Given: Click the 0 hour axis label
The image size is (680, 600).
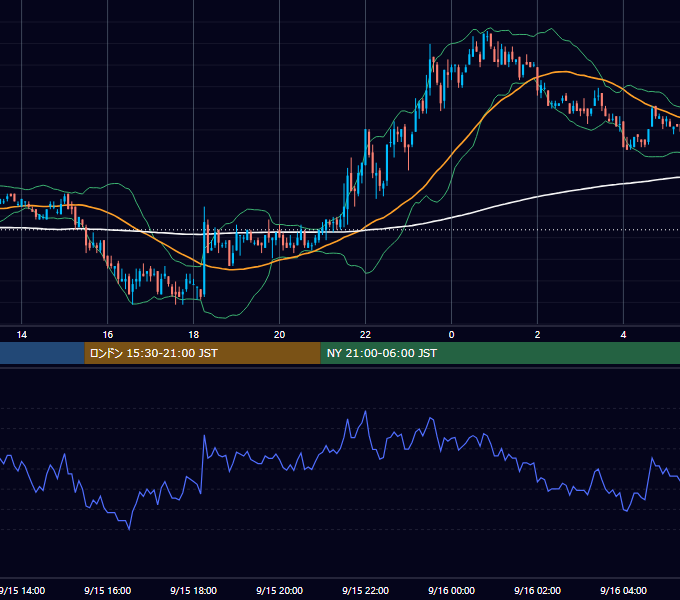Looking at the screenshot, I should tap(451, 335).
